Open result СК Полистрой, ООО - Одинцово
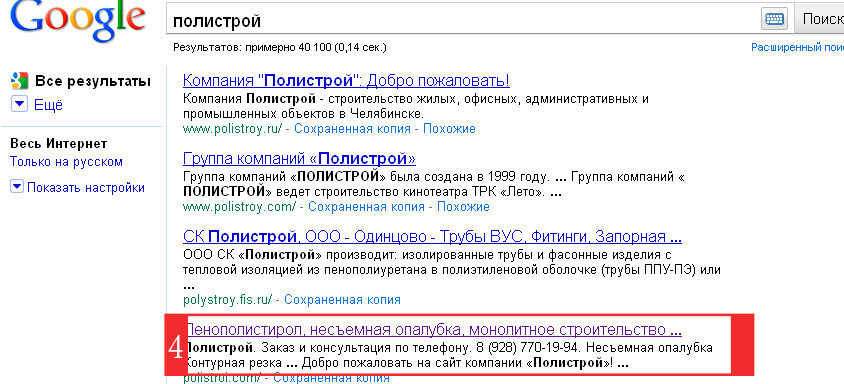The width and height of the screenshot is (844, 384). coord(432,236)
